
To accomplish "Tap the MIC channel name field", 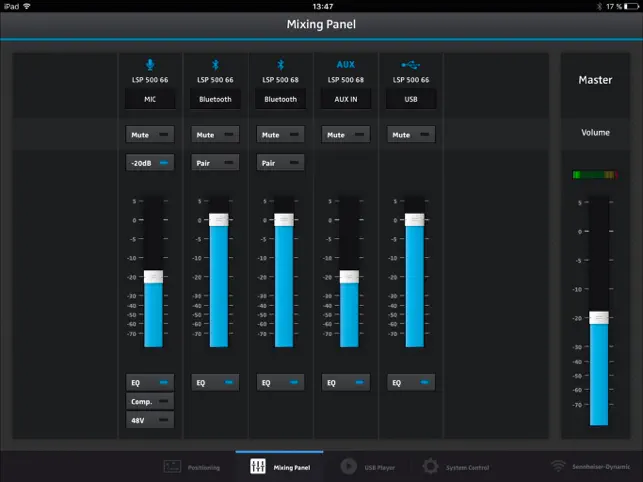I will [x=150, y=99].
